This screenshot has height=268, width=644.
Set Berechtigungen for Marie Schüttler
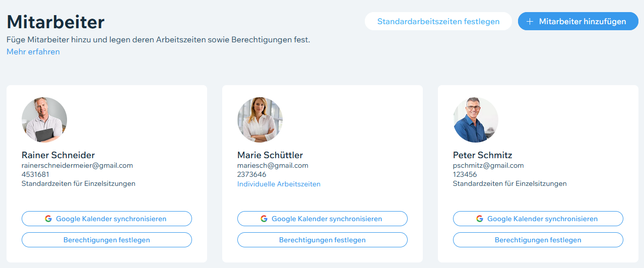[x=323, y=240]
